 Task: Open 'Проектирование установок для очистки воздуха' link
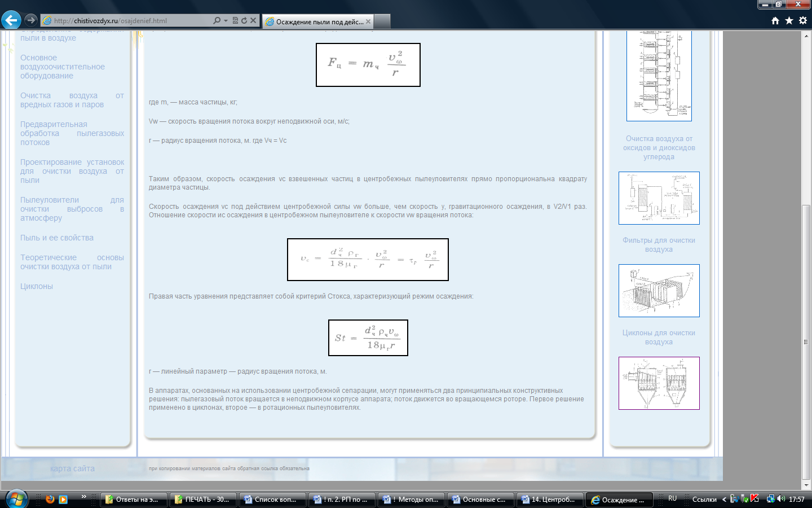[72, 171]
